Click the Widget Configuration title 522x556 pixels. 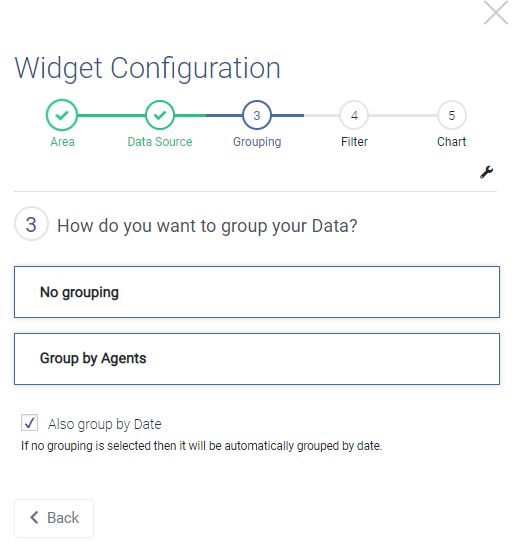pos(148,68)
